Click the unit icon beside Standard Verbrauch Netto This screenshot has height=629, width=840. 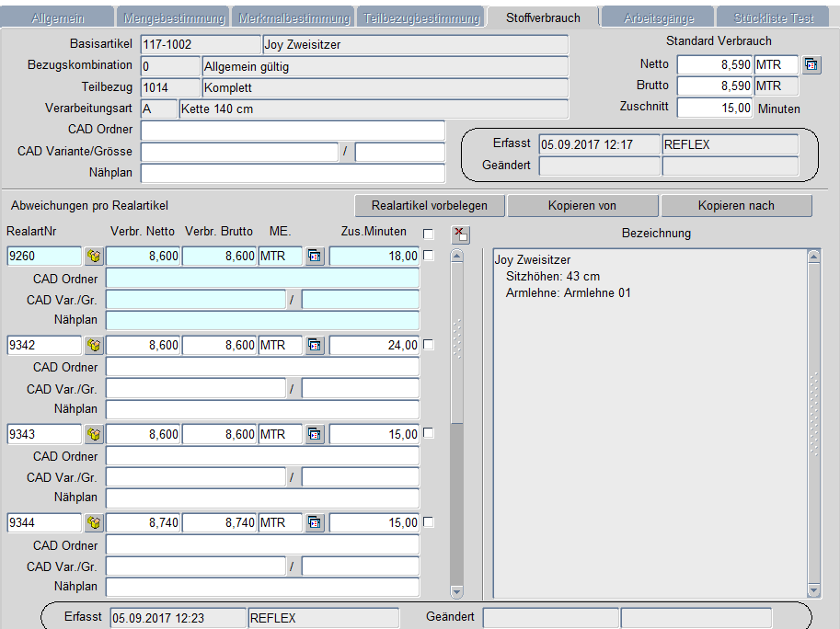tap(811, 64)
